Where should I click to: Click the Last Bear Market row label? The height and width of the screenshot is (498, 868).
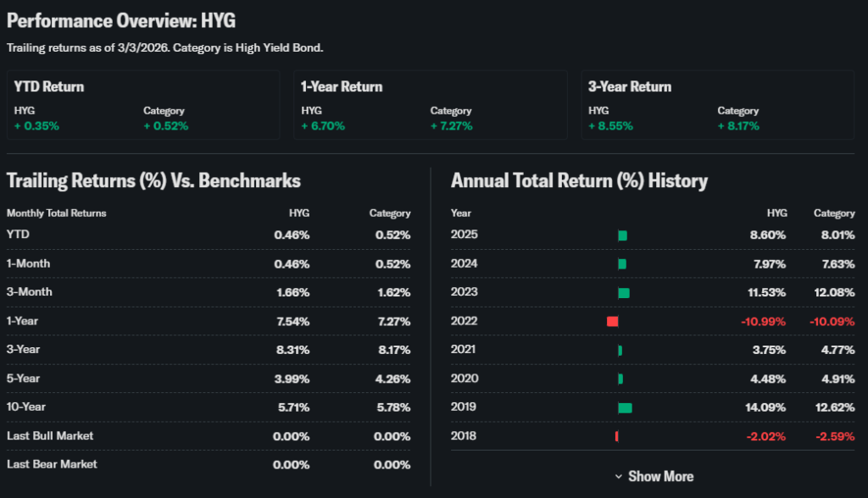pos(52,464)
